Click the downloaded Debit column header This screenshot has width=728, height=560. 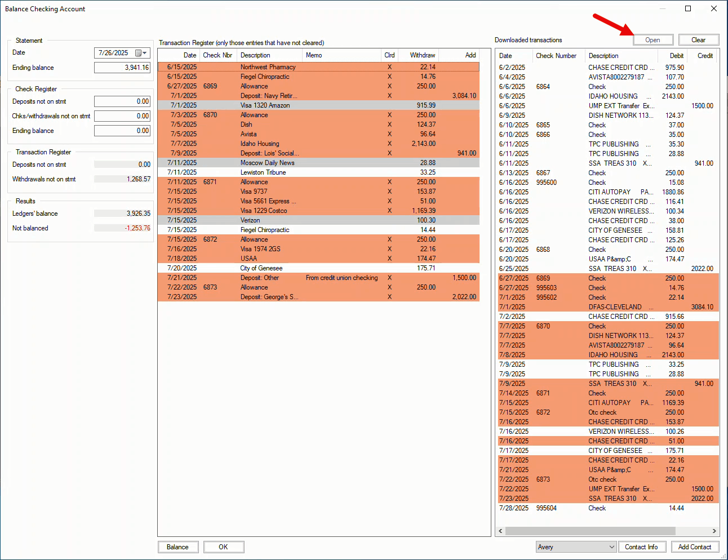pyautogui.click(x=673, y=56)
